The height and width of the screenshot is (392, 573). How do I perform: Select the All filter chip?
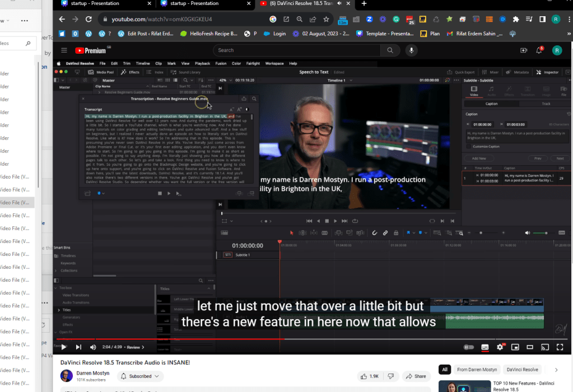[445, 370]
